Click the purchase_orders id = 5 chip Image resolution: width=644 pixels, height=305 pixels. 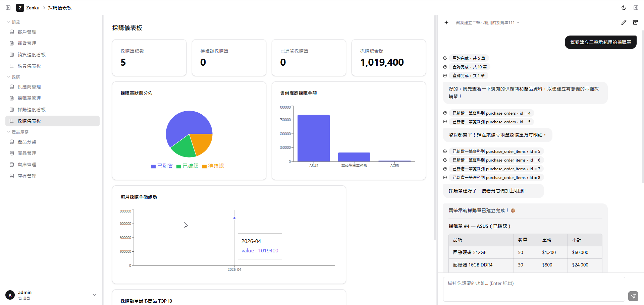[492, 122]
